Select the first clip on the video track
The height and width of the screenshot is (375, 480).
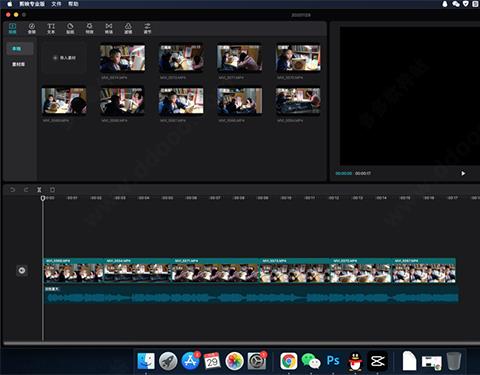(x=74, y=270)
